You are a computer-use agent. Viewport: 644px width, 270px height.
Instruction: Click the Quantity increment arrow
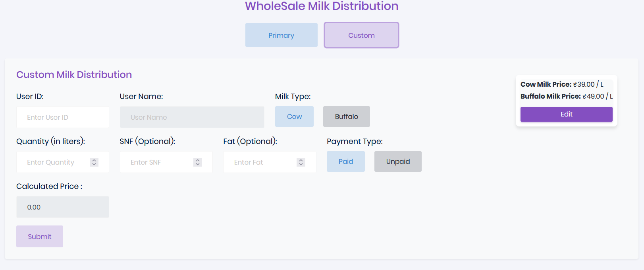click(94, 160)
